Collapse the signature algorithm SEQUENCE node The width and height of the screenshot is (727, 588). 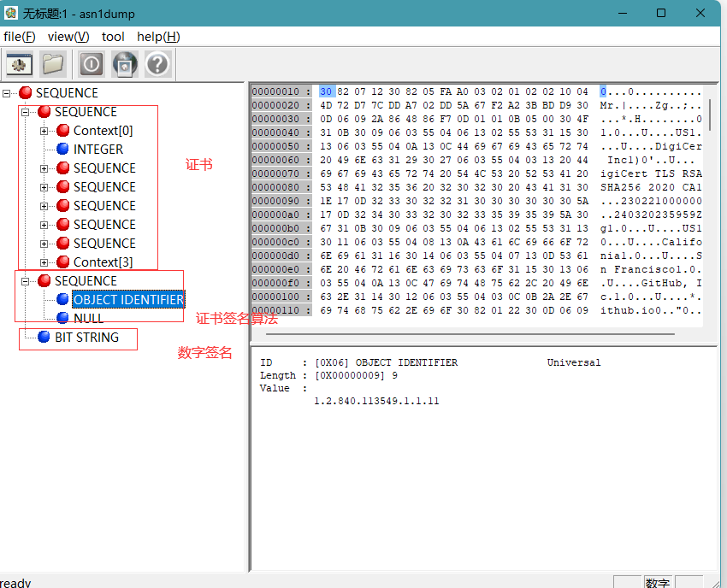25,281
